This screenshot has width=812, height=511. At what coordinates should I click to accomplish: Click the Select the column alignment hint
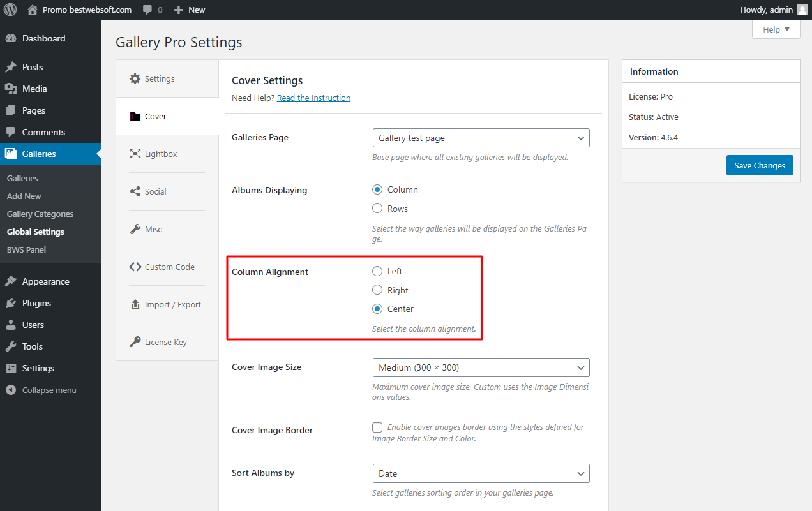click(x=424, y=329)
